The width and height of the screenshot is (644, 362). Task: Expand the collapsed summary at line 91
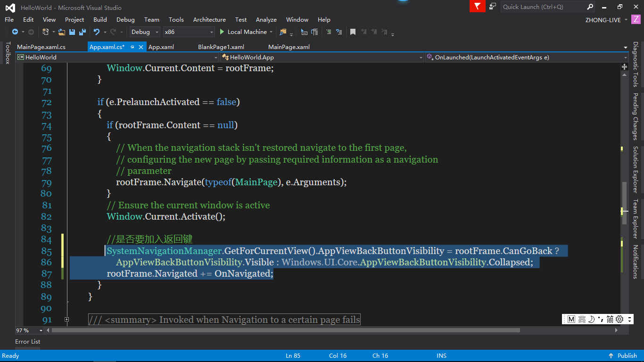coord(67,320)
